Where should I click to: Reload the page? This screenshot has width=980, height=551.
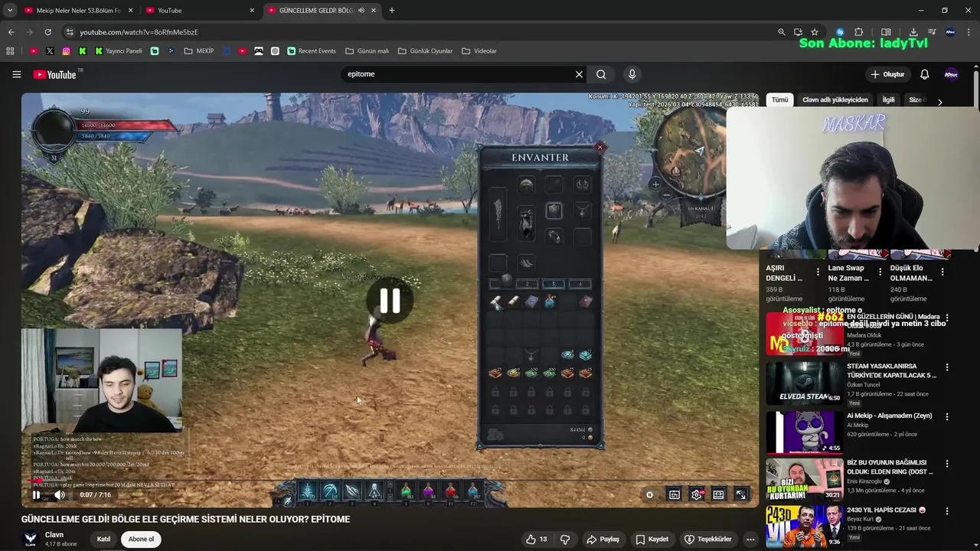(47, 32)
